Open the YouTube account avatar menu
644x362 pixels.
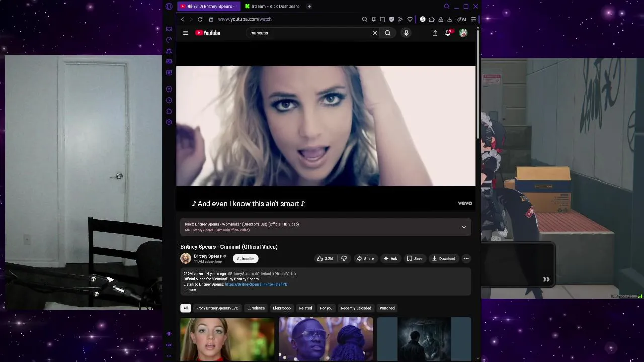(463, 33)
